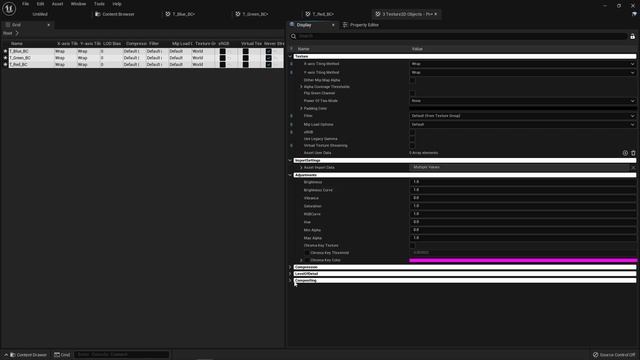Click the Saturation value field
The width and height of the screenshot is (640, 360).
pyautogui.click(x=522, y=206)
